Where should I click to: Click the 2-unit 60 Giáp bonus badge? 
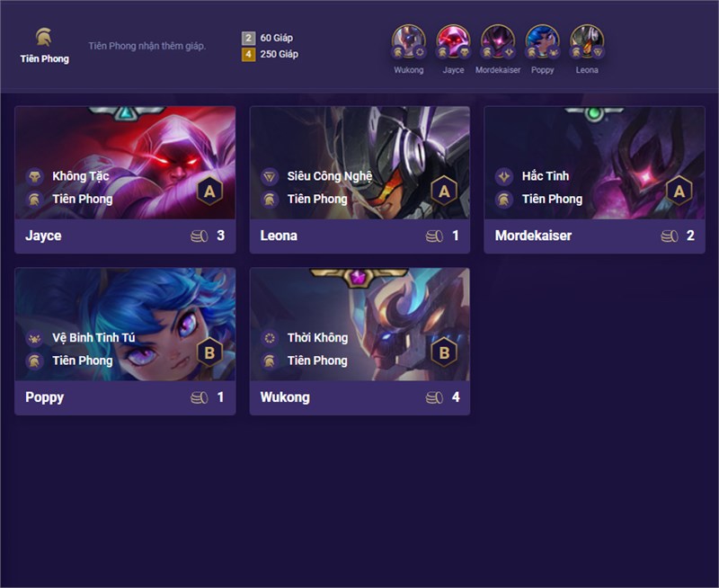click(248, 38)
